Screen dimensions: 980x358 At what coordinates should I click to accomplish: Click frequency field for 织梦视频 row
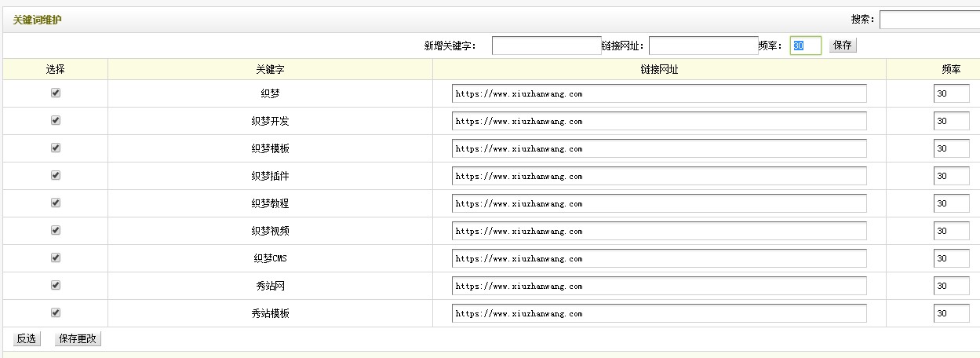(x=951, y=231)
